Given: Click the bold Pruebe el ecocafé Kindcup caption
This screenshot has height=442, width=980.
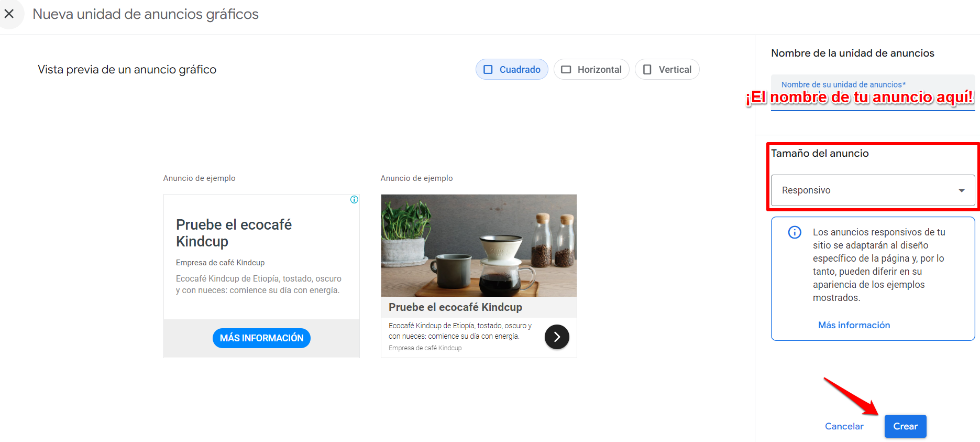Looking at the screenshot, I should pos(455,307).
